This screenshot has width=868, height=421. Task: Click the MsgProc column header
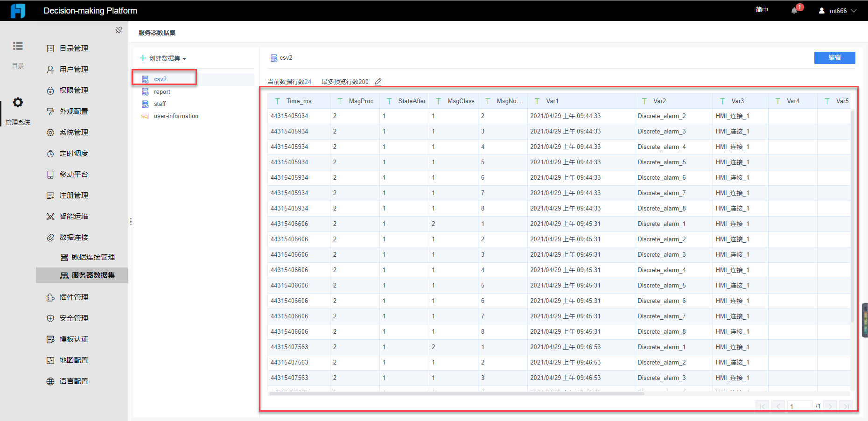(355, 101)
